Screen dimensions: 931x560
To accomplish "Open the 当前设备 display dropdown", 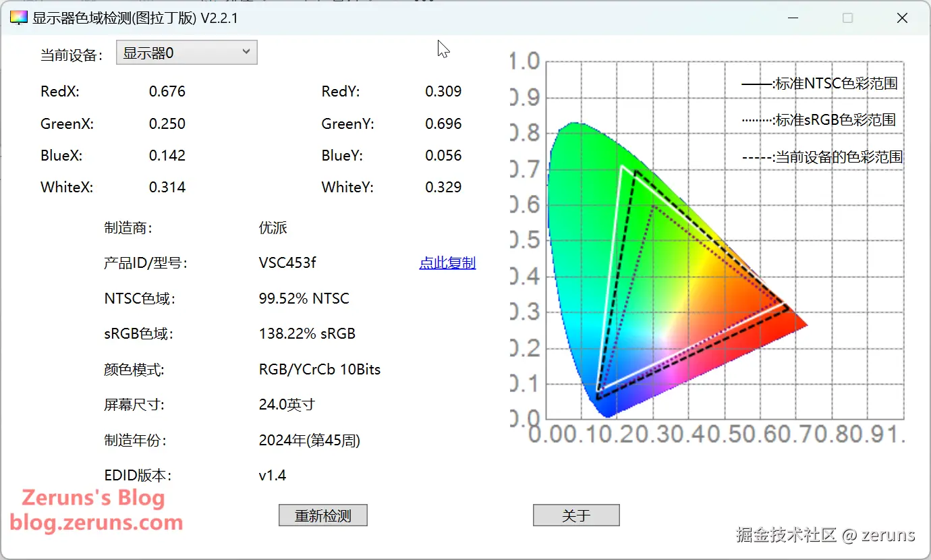I will pyautogui.click(x=187, y=53).
